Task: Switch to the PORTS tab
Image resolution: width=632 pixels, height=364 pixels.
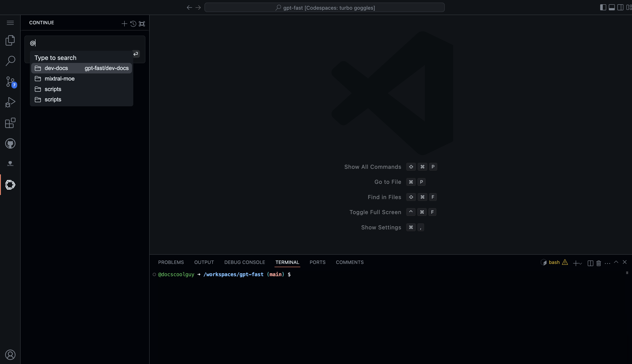Action: [x=317, y=262]
